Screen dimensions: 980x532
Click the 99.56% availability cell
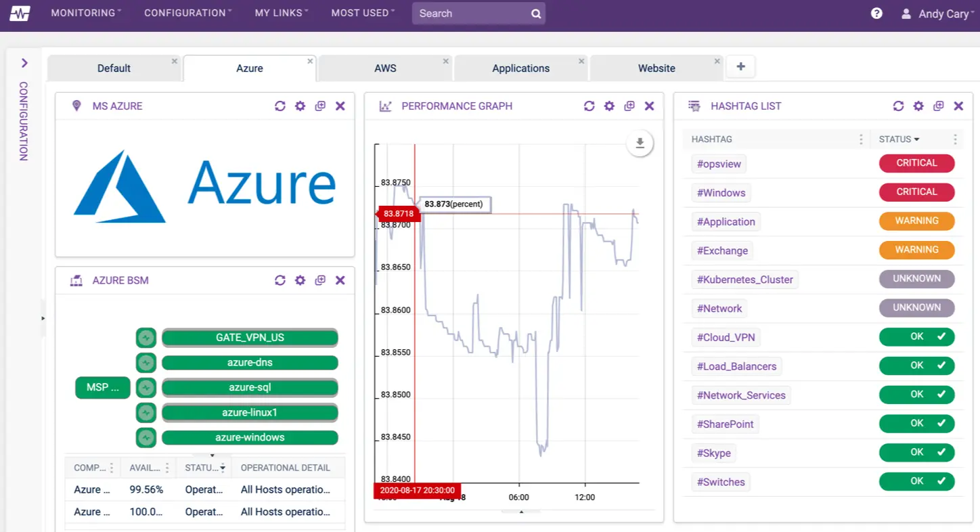click(x=149, y=489)
